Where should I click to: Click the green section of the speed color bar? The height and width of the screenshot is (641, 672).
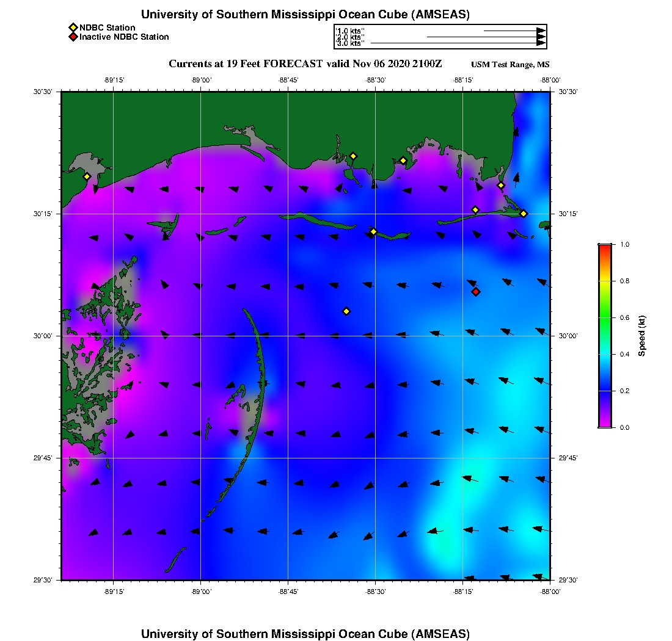pos(605,317)
